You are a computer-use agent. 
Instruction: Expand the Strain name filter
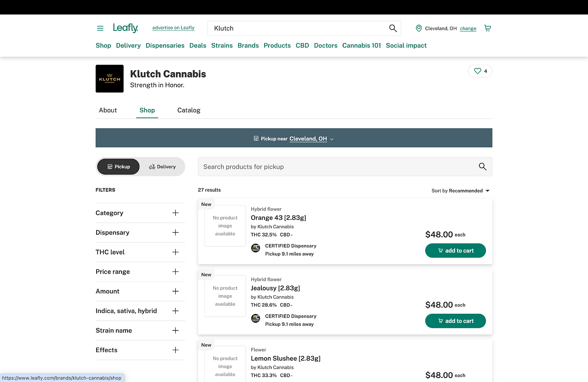(x=140, y=330)
